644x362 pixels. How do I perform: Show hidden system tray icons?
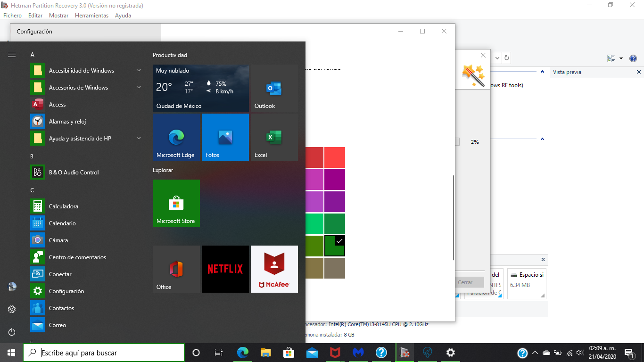535,353
